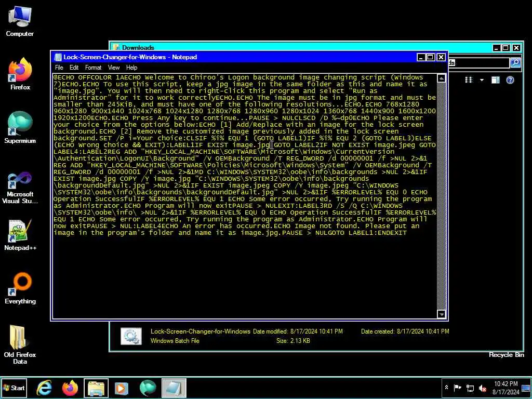Maximize the Notepad window

coord(430,57)
